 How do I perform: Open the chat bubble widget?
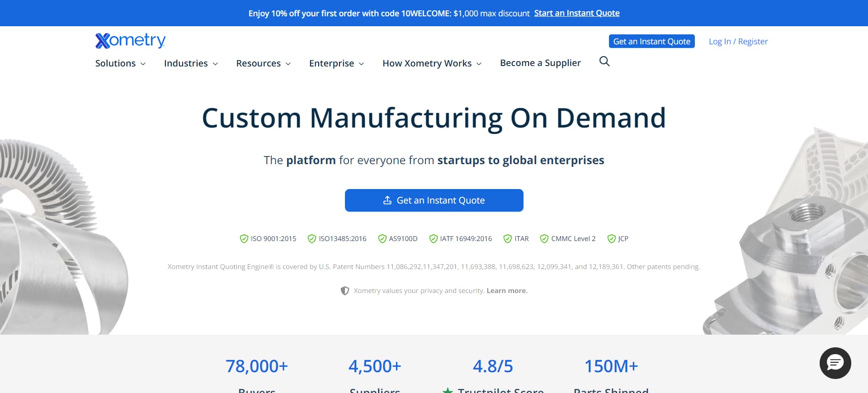click(835, 363)
